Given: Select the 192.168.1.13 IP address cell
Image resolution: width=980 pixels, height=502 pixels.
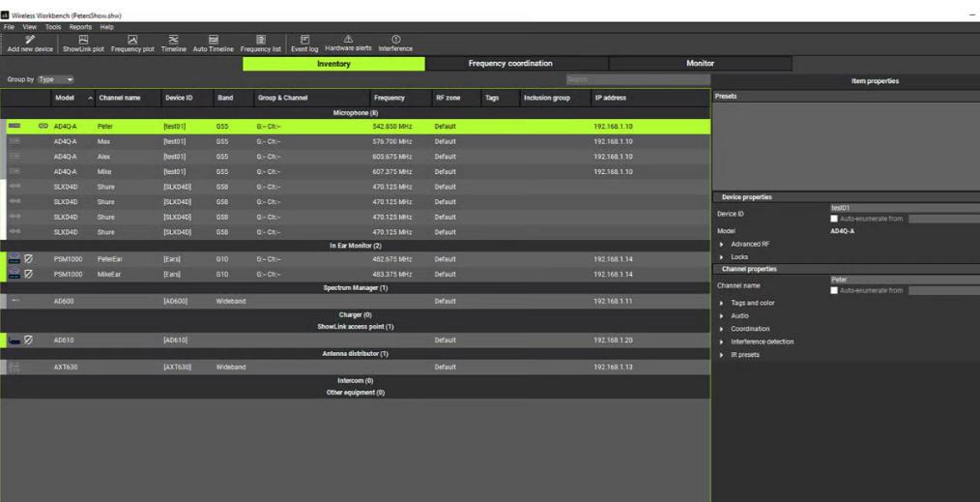Looking at the screenshot, I should point(613,367).
